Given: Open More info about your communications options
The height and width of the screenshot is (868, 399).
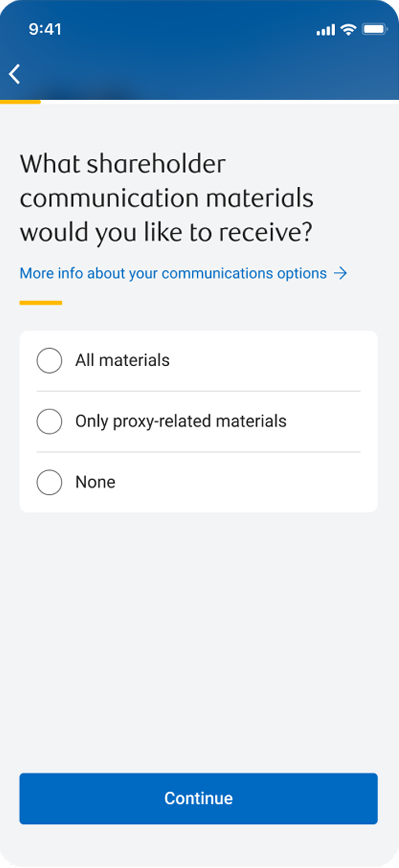Looking at the screenshot, I should pos(173,273).
